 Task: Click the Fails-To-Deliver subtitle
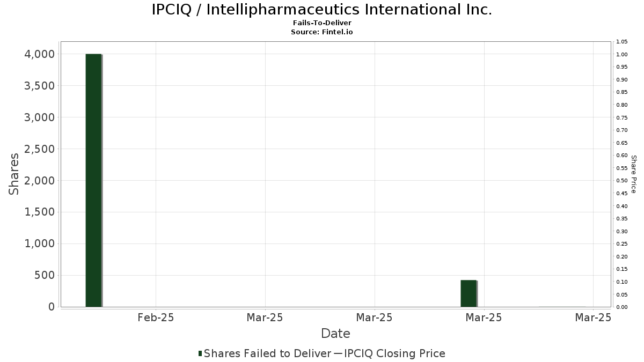pos(322,23)
